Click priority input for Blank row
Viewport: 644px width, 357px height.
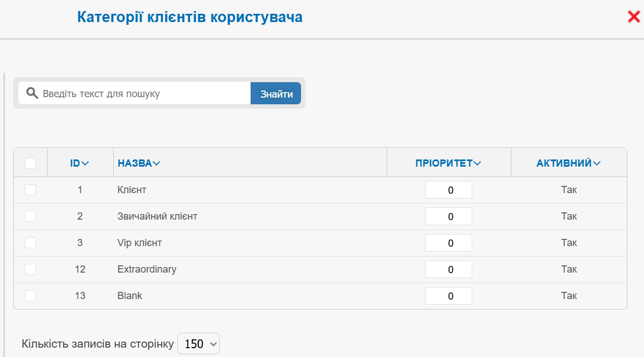click(448, 296)
